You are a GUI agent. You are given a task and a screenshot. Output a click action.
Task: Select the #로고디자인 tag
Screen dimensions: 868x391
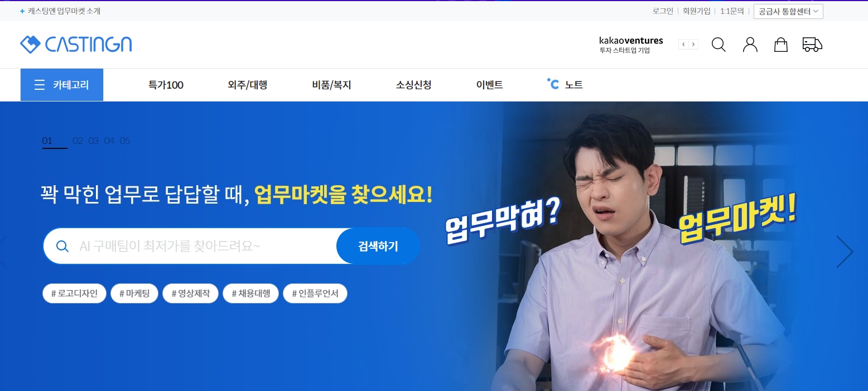coord(74,293)
